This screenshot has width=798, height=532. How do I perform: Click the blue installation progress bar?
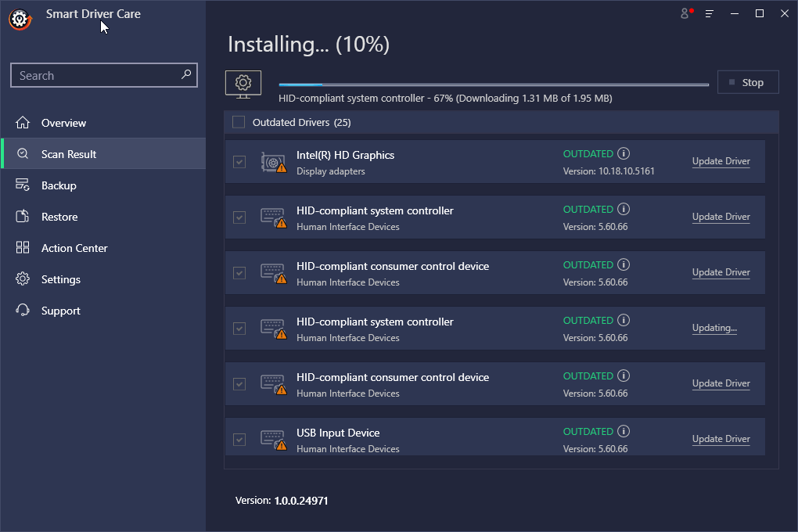click(301, 81)
